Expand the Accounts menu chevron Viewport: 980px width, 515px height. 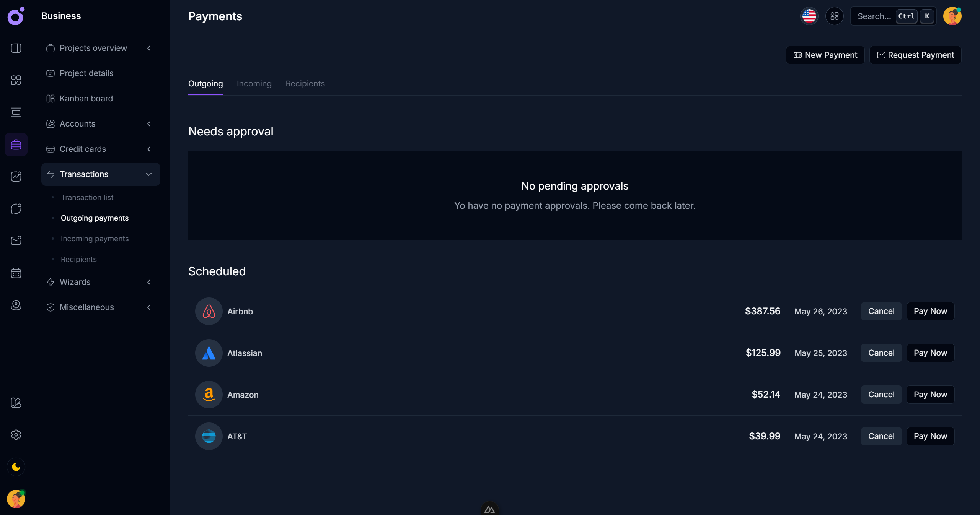pyautogui.click(x=149, y=124)
